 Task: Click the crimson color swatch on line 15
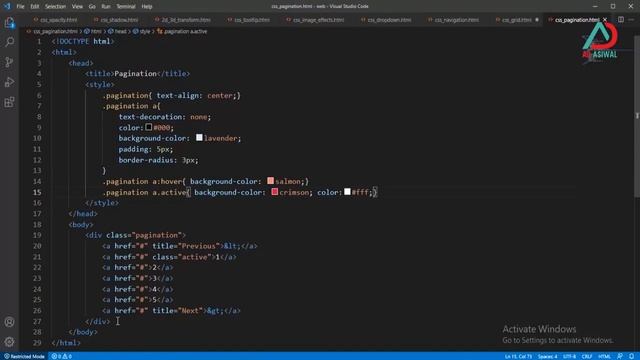(x=275, y=192)
